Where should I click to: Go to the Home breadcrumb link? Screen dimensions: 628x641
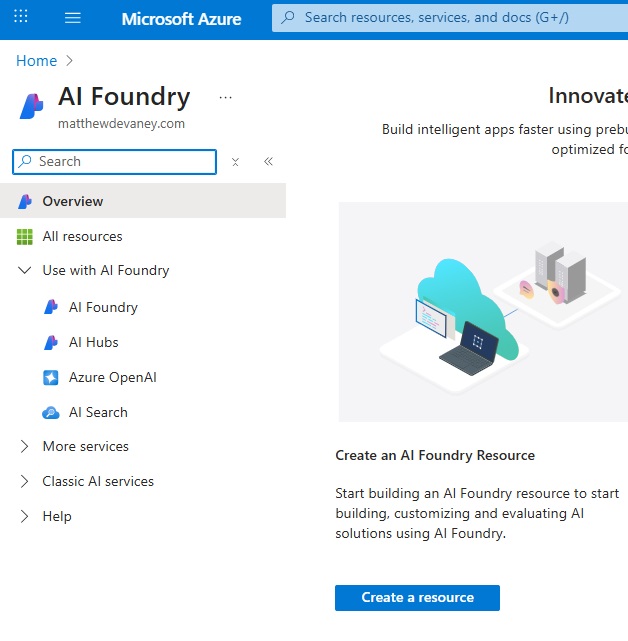(x=36, y=61)
